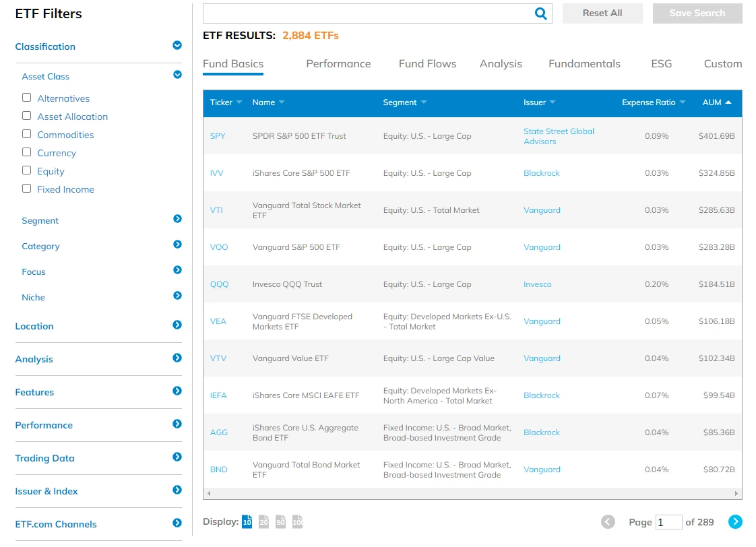Open Vanguard issuer link in VTV row

pyautogui.click(x=542, y=358)
